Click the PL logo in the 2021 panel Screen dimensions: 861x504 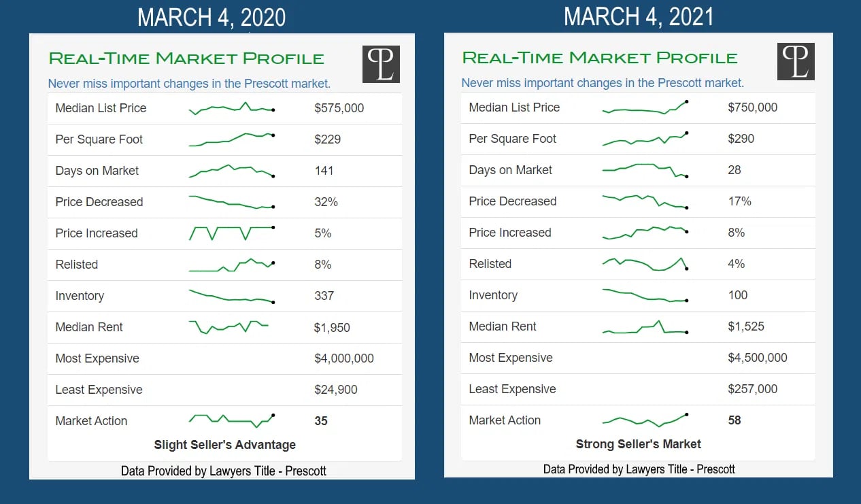(x=796, y=62)
